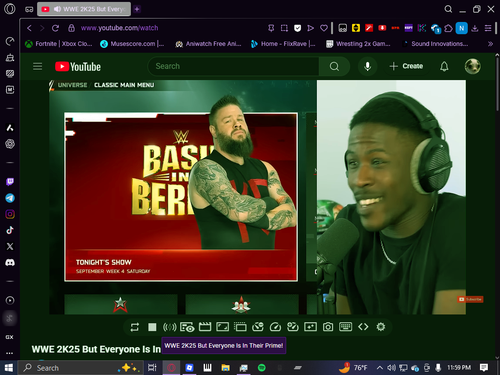Add page to bookmarks heart icon

coord(324,28)
